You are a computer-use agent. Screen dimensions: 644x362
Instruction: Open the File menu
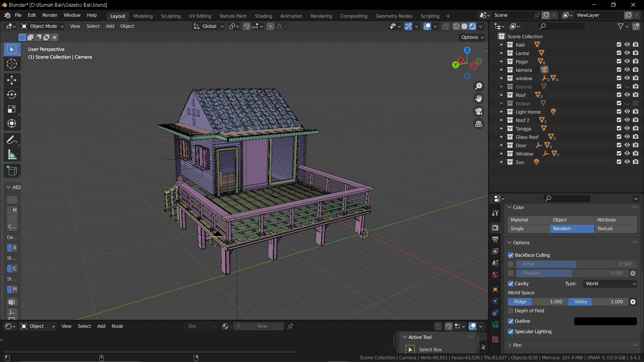tap(18, 15)
